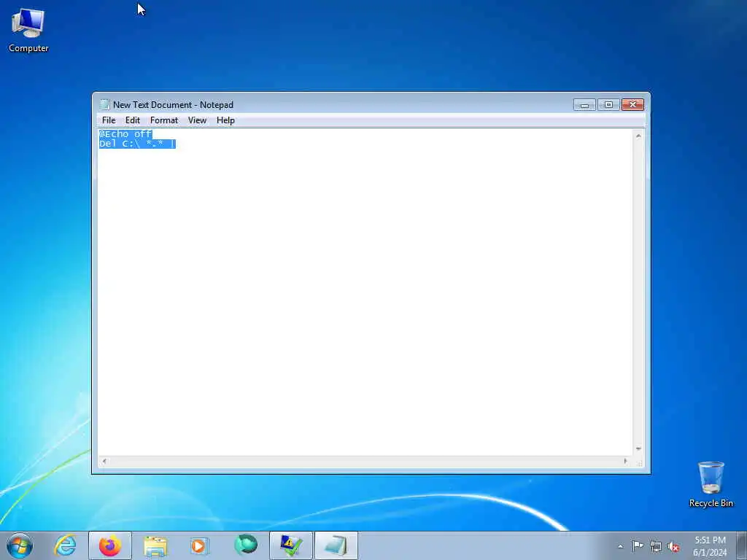Open the Format menu in Notepad

click(164, 120)
